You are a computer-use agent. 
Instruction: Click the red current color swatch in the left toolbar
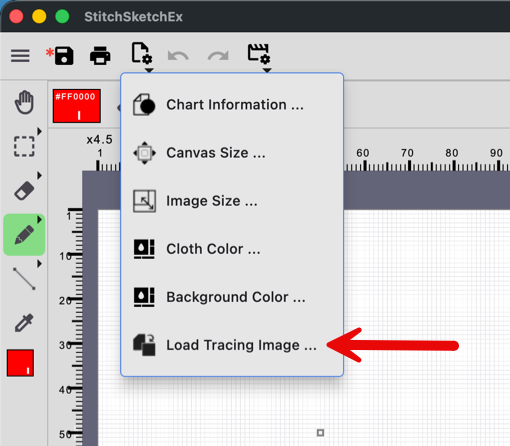click(x=20, y=363)
